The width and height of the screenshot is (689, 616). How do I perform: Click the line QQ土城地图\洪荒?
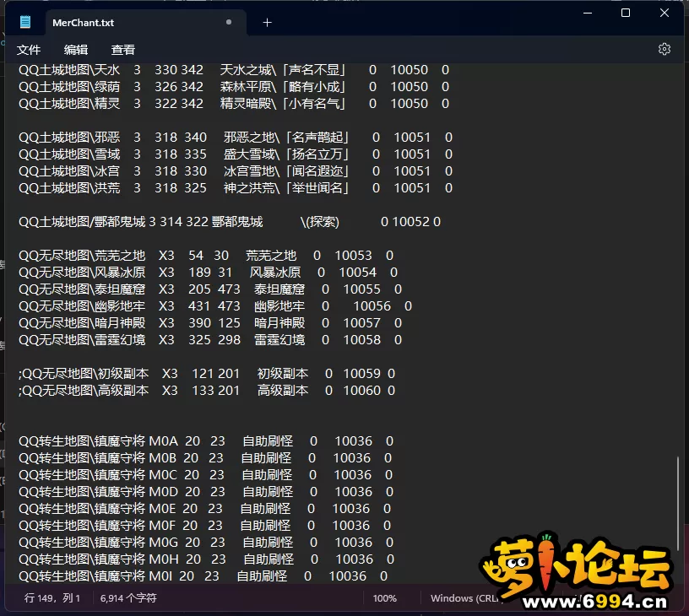[236, 188]
